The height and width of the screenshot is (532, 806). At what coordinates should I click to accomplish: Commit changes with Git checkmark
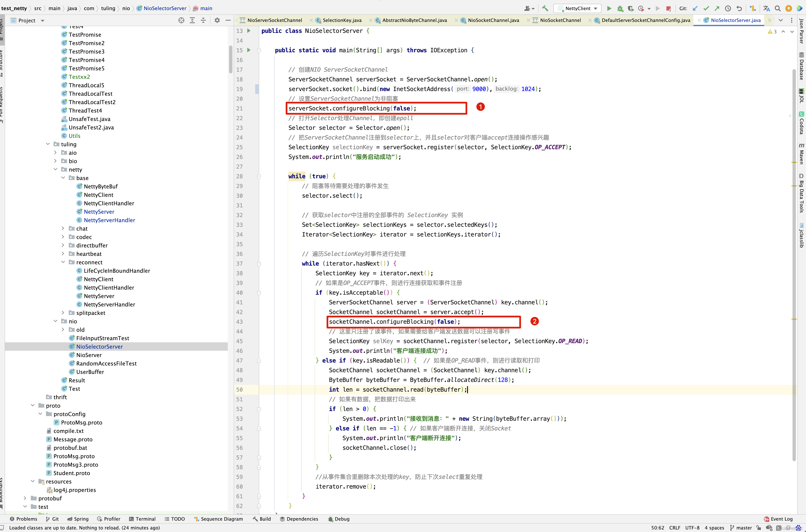click(x=706, y=8)
